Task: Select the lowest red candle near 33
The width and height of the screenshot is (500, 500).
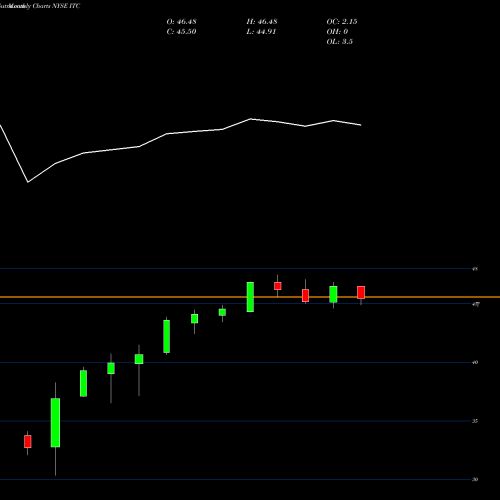Action: 28,441
